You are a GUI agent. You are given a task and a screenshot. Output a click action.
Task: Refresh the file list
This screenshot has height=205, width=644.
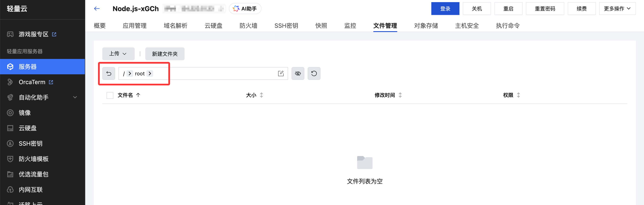coord(314,73)
